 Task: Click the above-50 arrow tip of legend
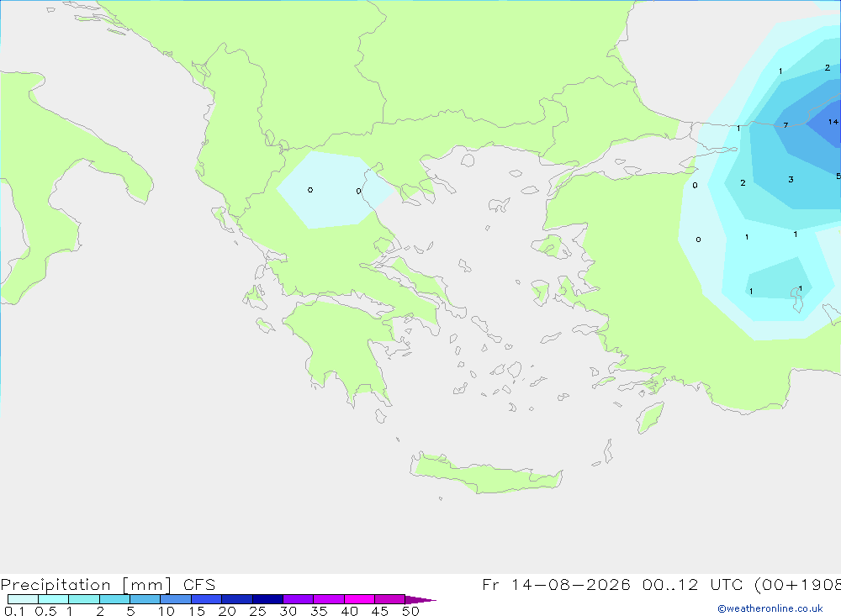pos(420,600)
